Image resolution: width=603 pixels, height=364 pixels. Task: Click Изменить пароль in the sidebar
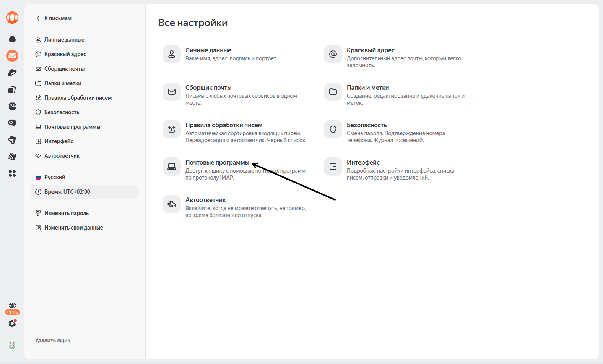66,213
